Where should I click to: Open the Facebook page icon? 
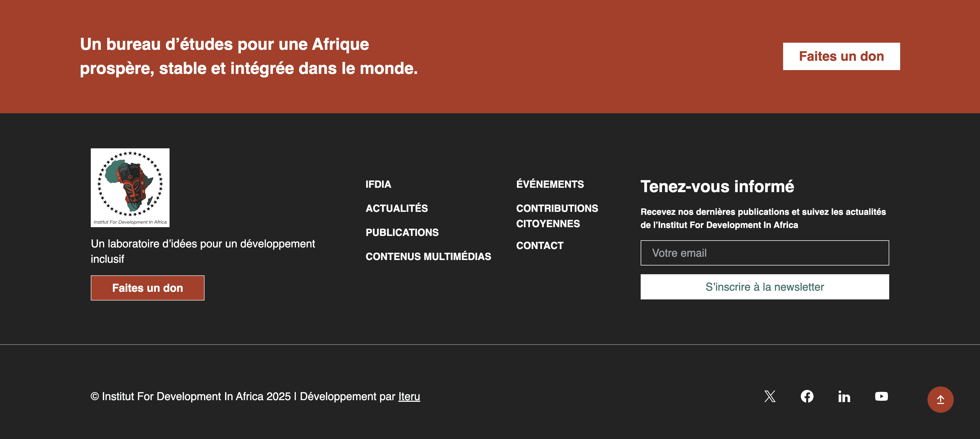click(x=807, y=396)
